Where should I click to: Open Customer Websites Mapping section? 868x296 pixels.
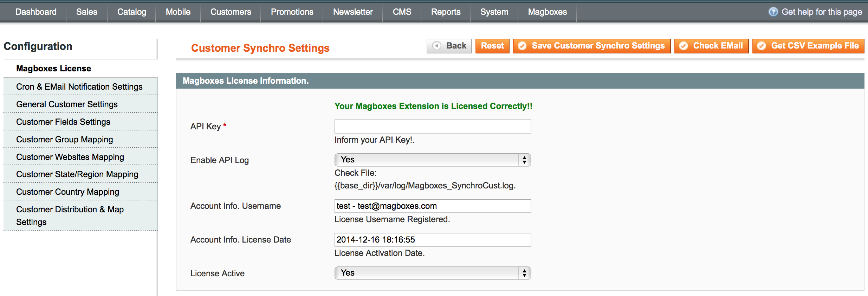(80, 157)
